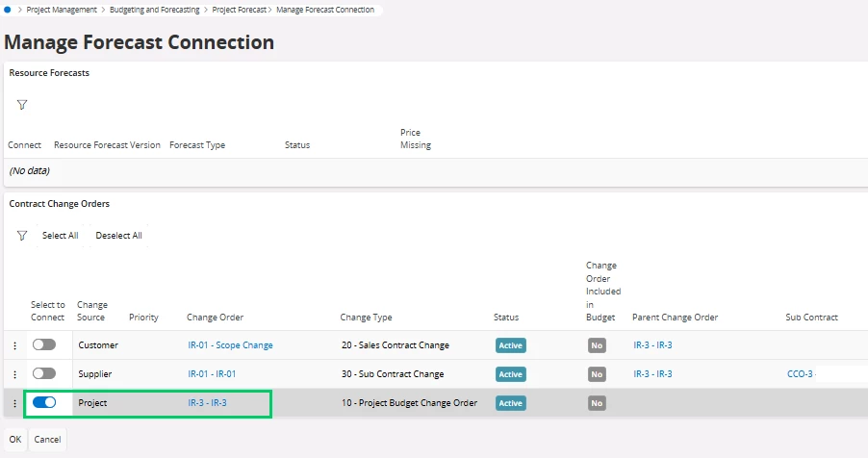
Task: Open row menu for Customer change order
Action: tap(14, 345)
